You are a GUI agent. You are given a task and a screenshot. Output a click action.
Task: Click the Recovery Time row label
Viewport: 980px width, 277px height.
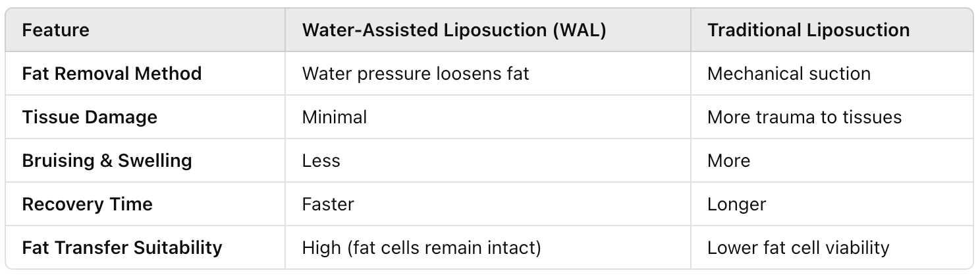[x=87, y=204]
